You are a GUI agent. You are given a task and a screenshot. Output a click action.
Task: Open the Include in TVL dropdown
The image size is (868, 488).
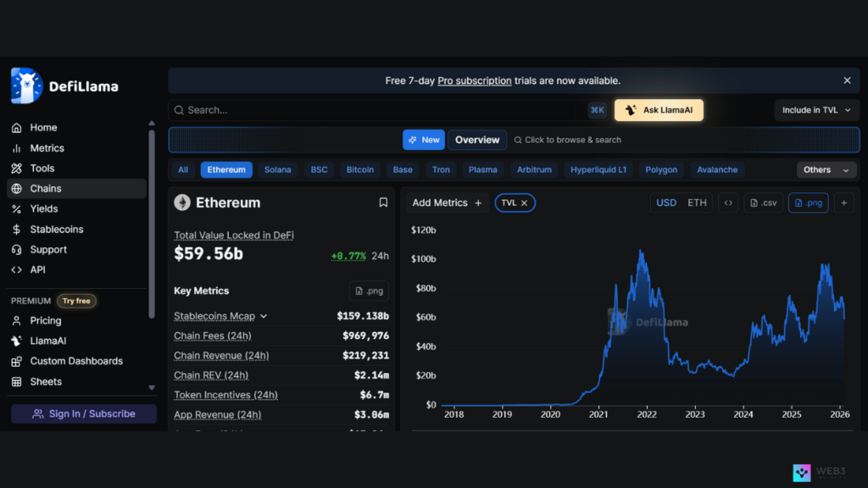[x=816, y=110]
